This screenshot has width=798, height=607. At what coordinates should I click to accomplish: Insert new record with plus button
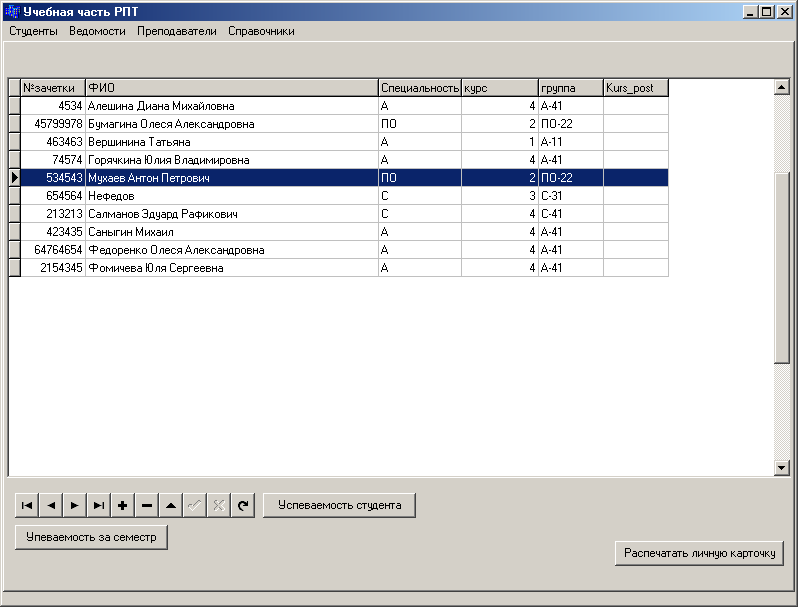(123, 505)
